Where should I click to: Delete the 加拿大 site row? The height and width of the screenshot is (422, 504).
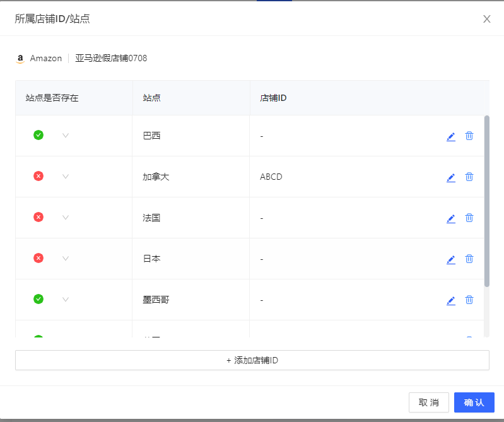469,177
